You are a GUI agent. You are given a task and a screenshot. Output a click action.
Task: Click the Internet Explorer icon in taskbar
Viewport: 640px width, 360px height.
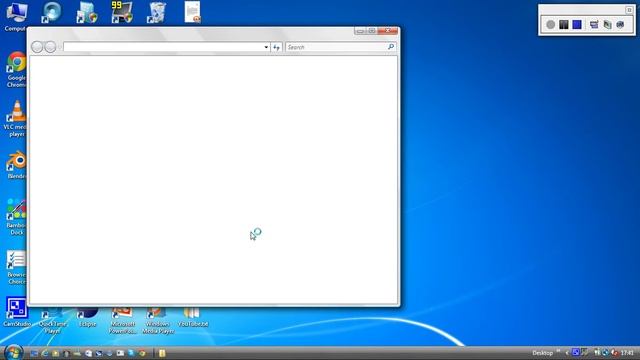45,353
